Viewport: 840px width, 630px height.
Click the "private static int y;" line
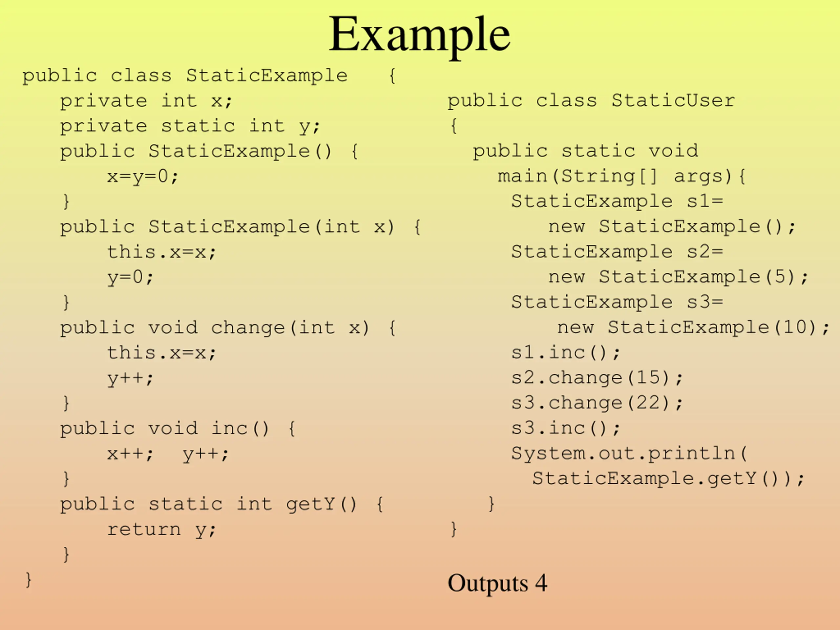pos(190,126)
